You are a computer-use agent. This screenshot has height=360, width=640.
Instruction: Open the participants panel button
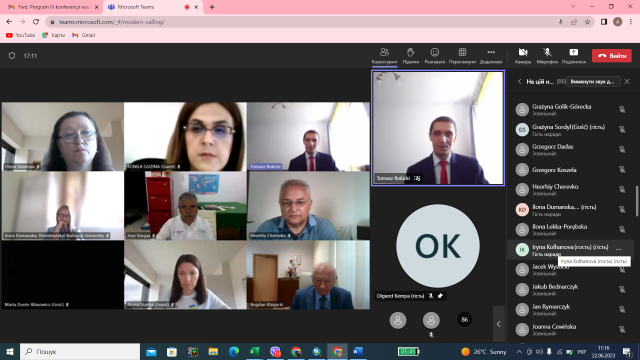(384, 56)
